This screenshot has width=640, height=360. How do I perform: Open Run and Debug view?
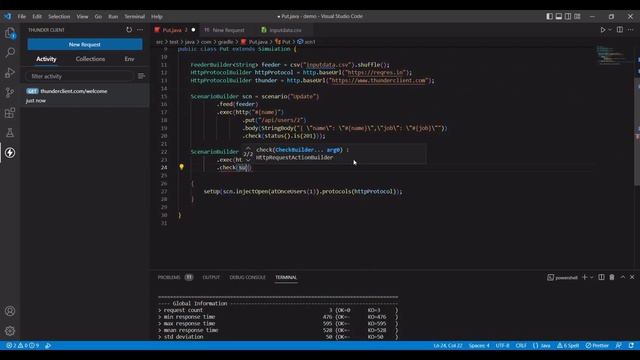click(10, 73)
